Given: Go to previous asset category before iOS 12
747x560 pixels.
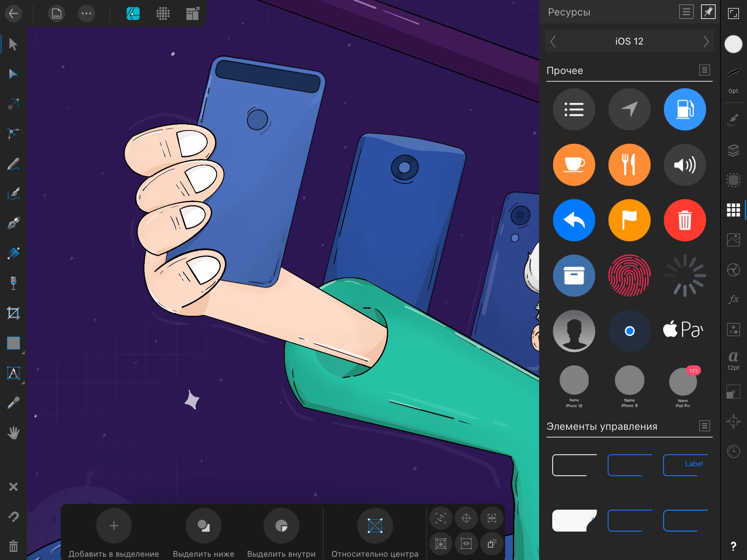Looking at the screenshot, I should (553, 41).
